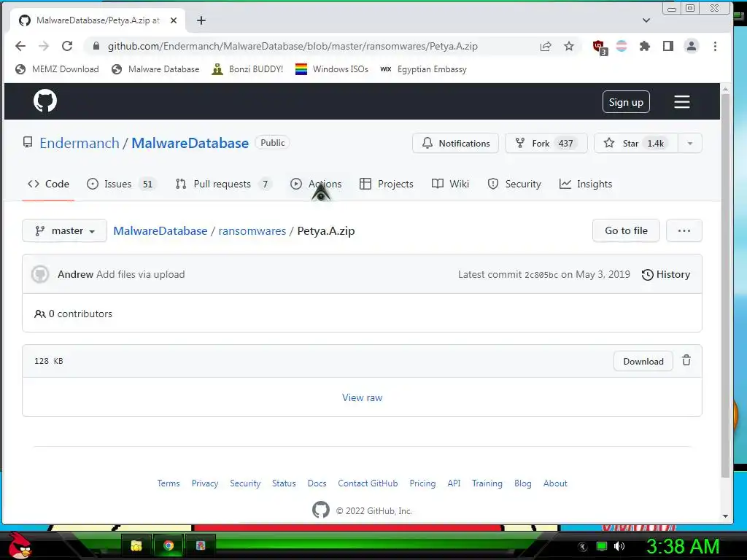This screenshot has height=560, width=747.
Task: Click the Sign up button
Action: click(626, 102)
